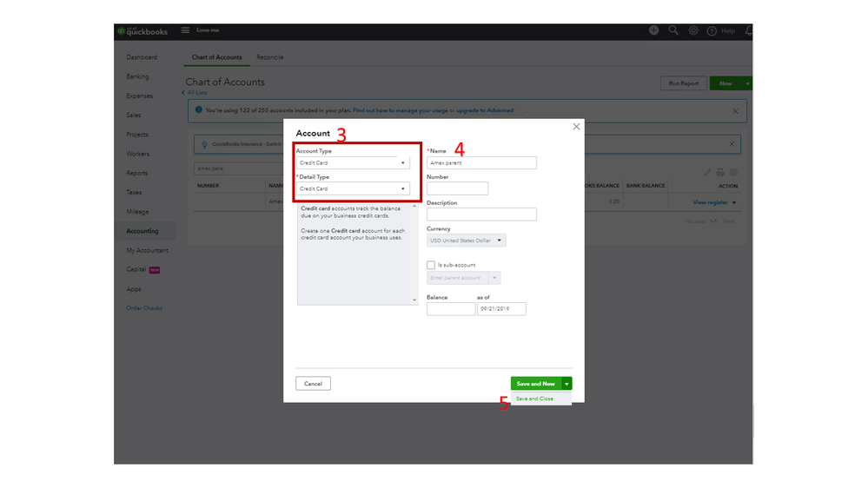The width and height of the screenshot is (868, 488).
Task: Click the Name input field
Action: tap(481, 162)
